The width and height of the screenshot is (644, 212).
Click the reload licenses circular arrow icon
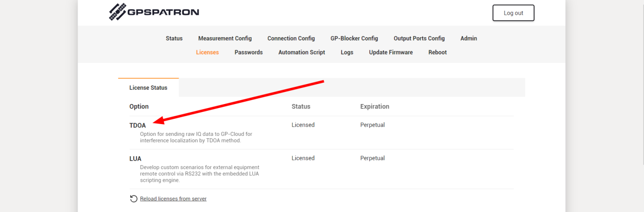coord(133,199)
